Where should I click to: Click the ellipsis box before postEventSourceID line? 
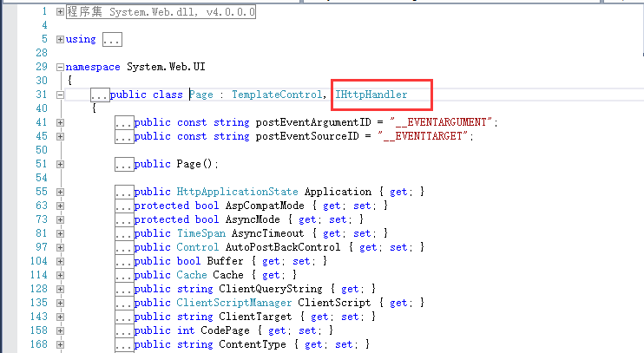click(x=124, y=136)
